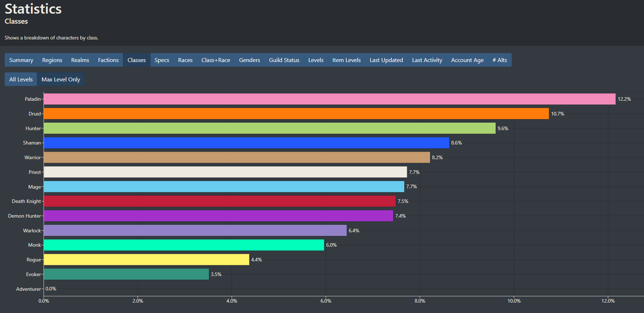Click the purple Demon Hunter bar
Viewport: 644px width, 313px height.
click(x=218, y=216)
